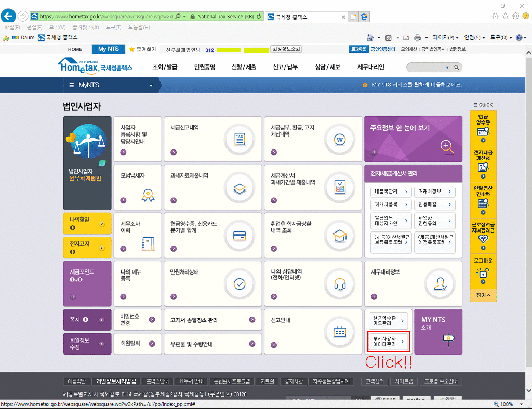
Task: Click the credit card icon in 현금영수증 tile
Action: click(240, 236)
